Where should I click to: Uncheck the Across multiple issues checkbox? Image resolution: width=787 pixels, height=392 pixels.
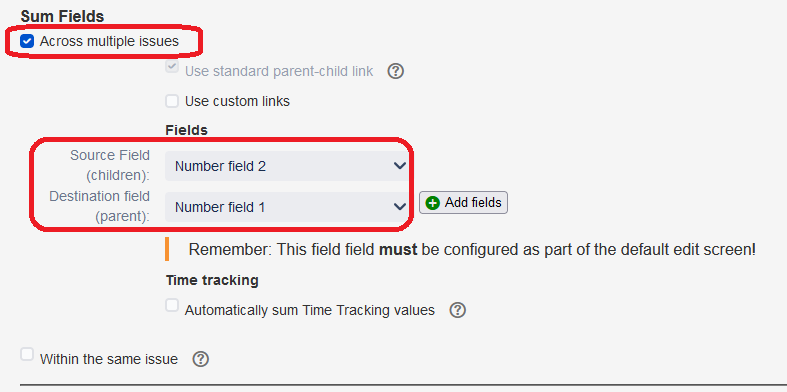(x=27, y=41)
